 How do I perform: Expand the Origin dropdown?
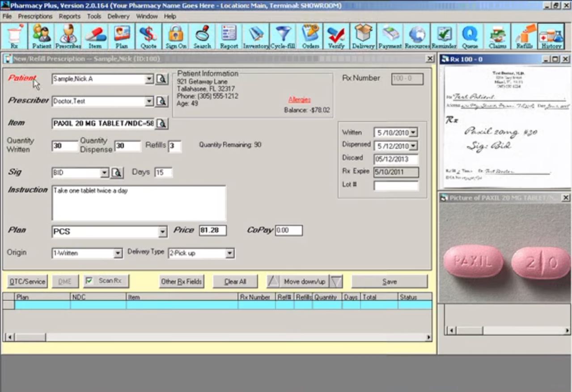tap(118, 253)
